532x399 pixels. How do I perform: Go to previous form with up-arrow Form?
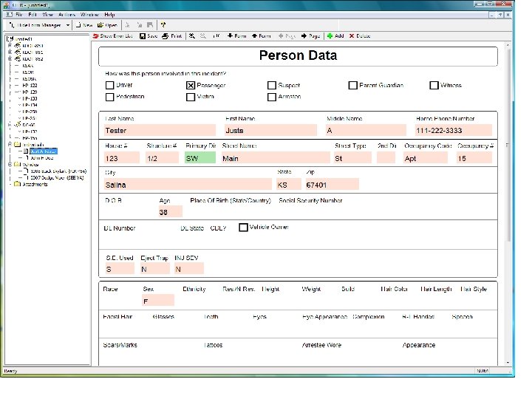coord(262,35)
